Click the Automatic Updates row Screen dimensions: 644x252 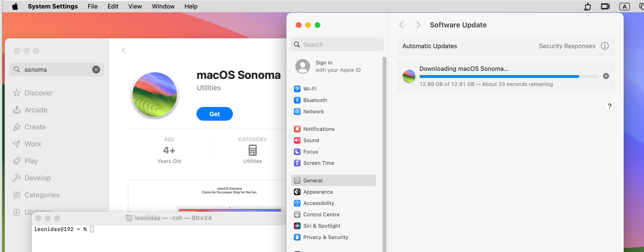pos(506,46)
